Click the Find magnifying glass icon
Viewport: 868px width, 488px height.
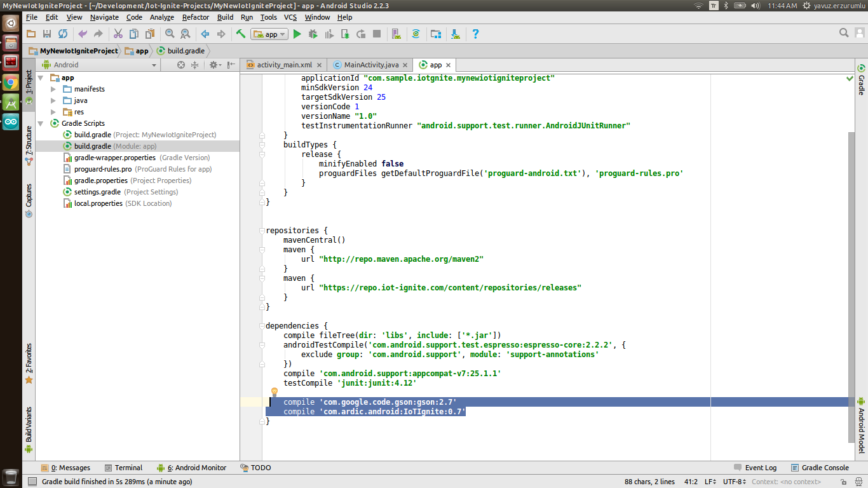click(844, 32)
